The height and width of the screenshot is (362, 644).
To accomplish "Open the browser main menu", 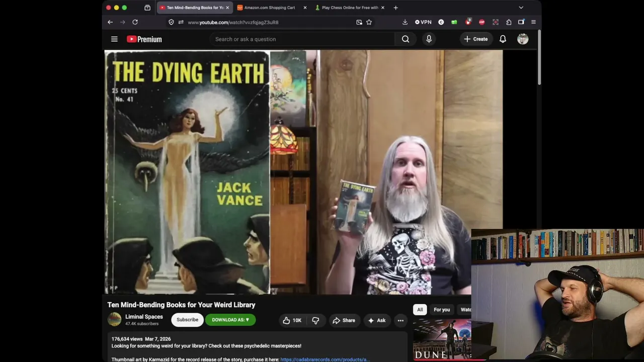I will coord(533,22).
